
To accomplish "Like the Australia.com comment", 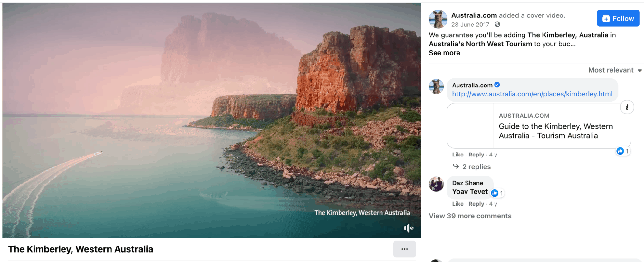I will pos(457,155).
